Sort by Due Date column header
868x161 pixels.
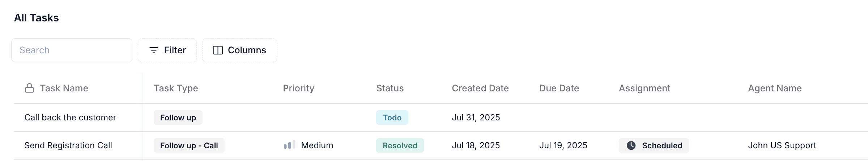coord(559,88)
